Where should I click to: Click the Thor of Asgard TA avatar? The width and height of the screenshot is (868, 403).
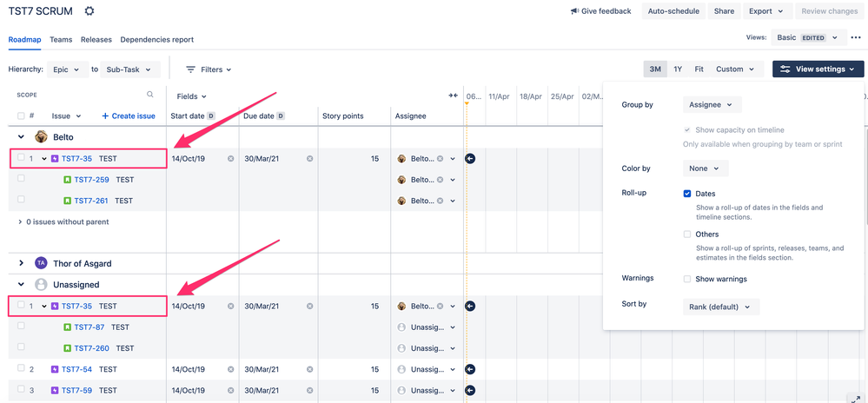(41, 263)
